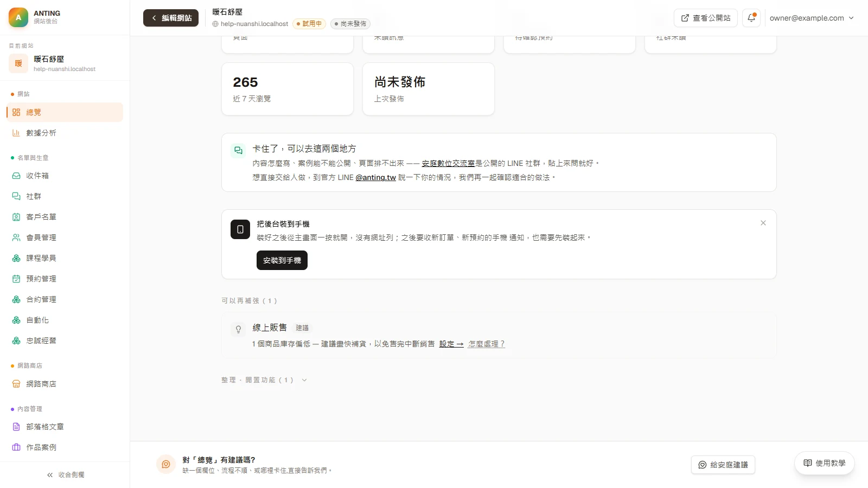Click the 暖石舒壓 site avatar icon
The image size is (868, 488).
point(18,63)
